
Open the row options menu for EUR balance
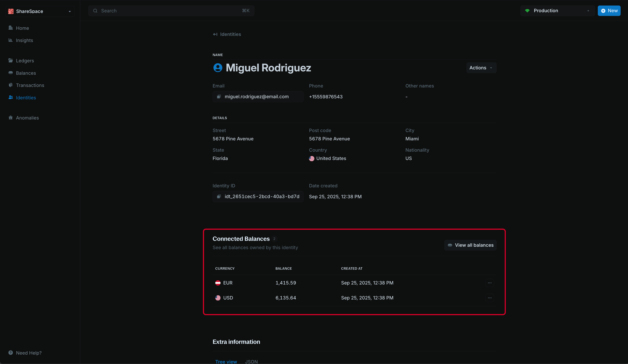pyautogui.click(x=490, y=283)
